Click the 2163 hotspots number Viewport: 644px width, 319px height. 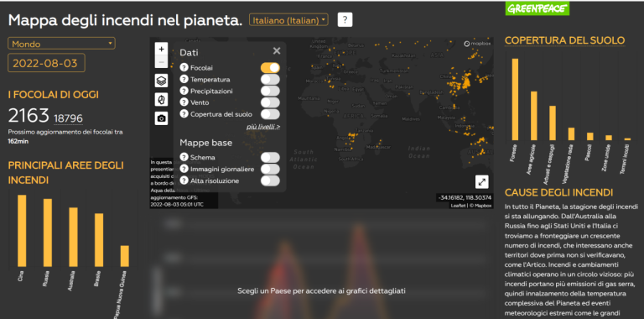29,116
